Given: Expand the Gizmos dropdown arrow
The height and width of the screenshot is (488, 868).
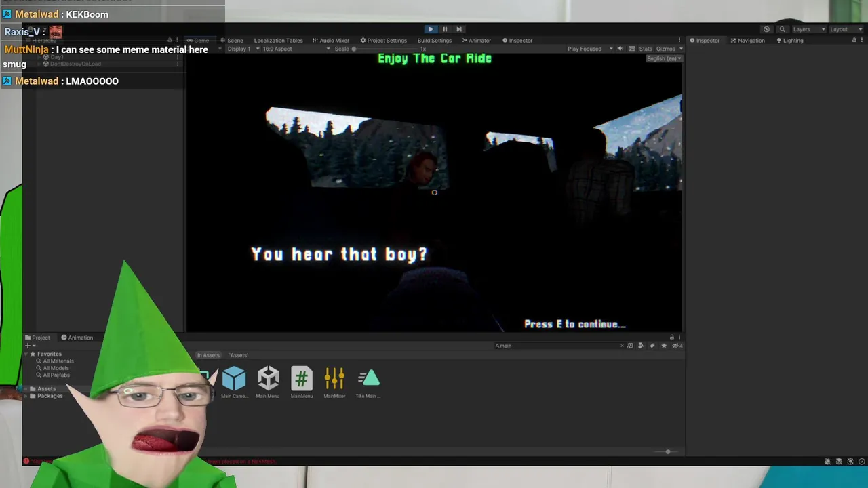Looking at the screenshot, I should 680,49.
